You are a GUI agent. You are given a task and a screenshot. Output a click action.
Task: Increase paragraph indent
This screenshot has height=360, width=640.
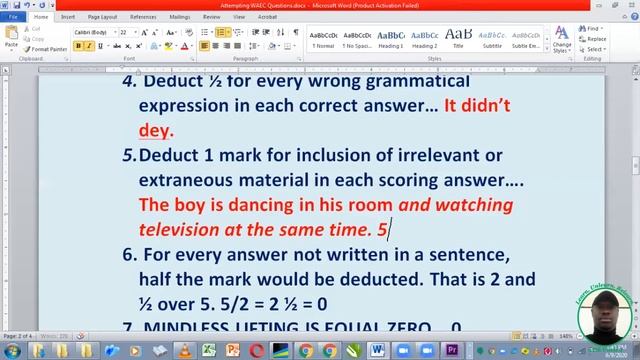click(266, 32)
